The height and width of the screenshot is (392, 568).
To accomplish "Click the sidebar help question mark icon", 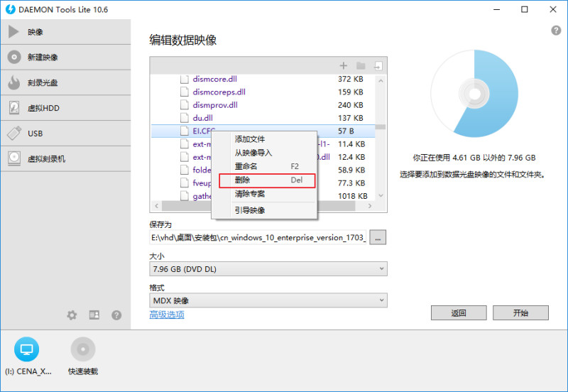I will [x=116, y=315].
